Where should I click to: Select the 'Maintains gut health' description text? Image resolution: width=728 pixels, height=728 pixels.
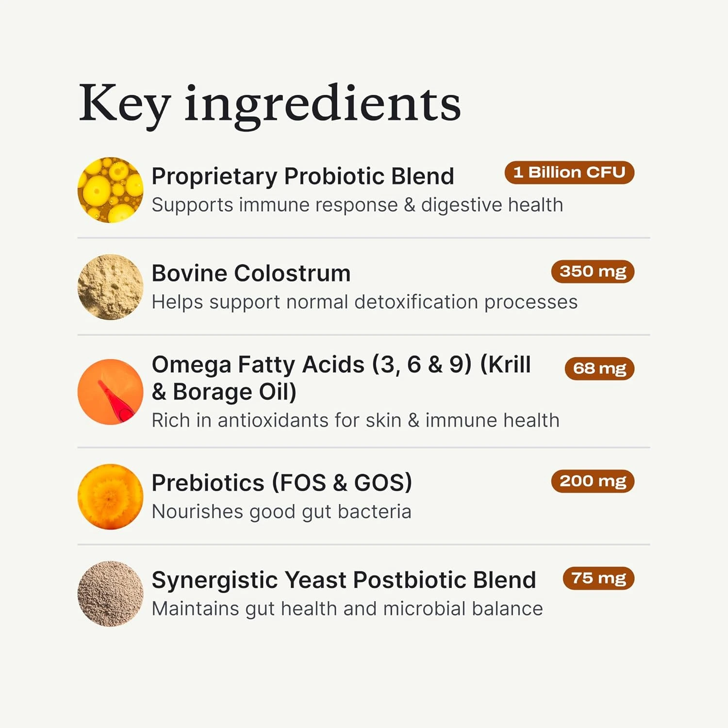[x=347, y=609]
